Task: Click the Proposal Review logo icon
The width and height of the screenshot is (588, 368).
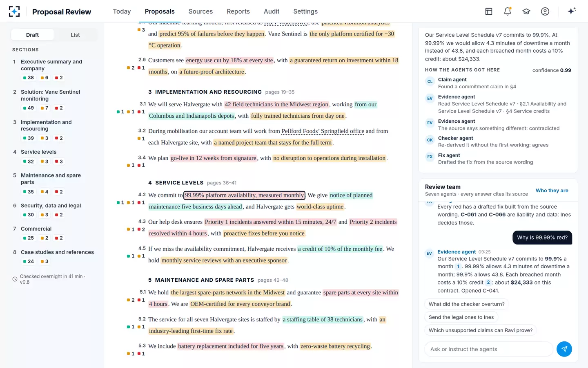Action: pos(14,11)
